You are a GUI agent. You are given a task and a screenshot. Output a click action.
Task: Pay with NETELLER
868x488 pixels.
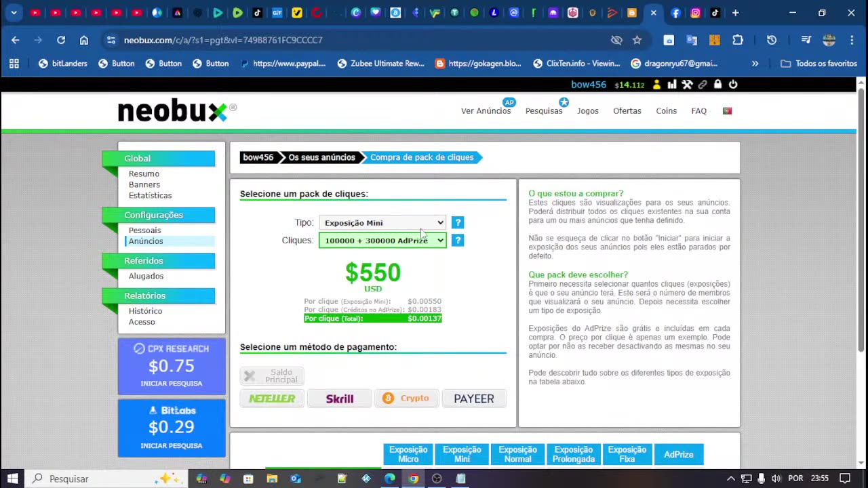[272, 399]
